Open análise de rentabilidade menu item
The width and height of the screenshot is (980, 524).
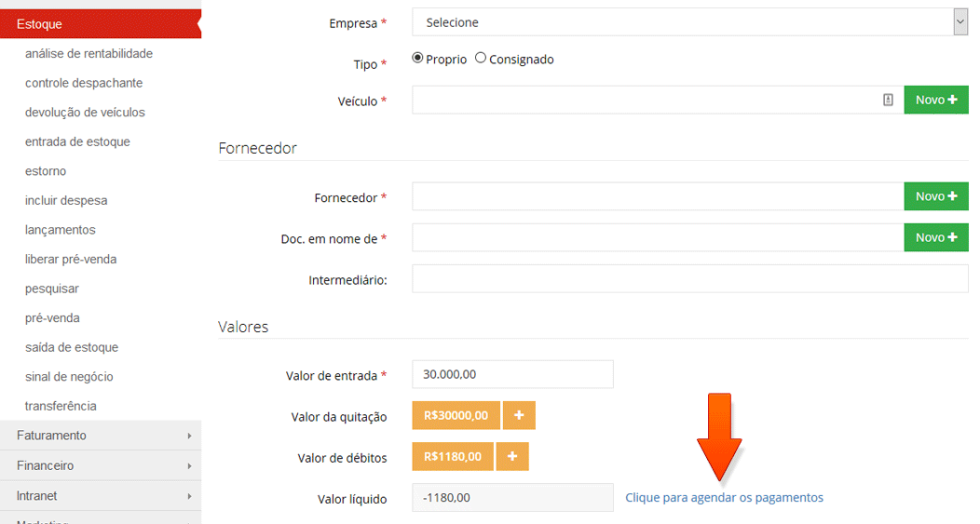[x=88, y=54]
